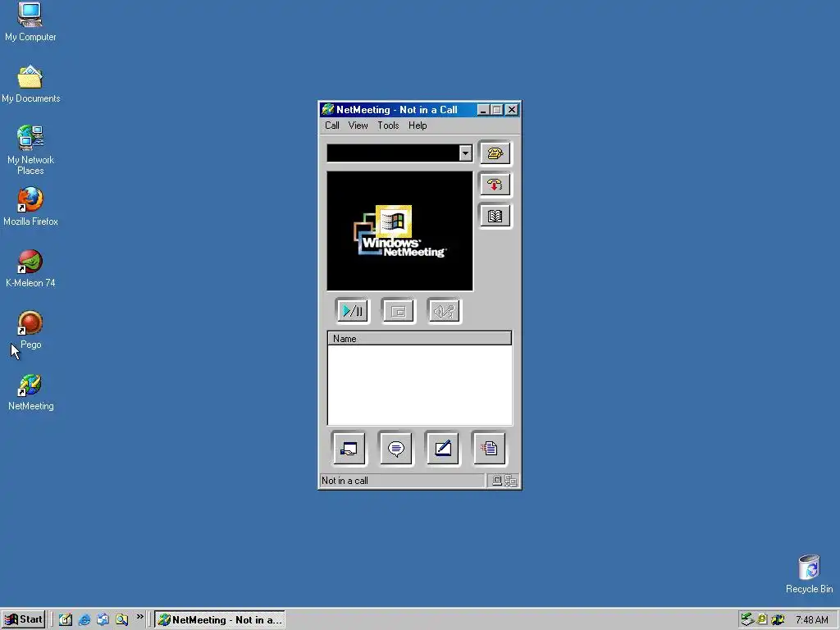Open the Transfer Files button
The width and height of the screenshot is (840, 630).
[489, 449]
